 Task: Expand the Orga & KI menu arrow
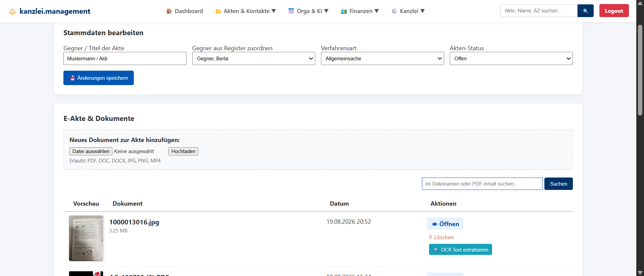click(326, 11)
